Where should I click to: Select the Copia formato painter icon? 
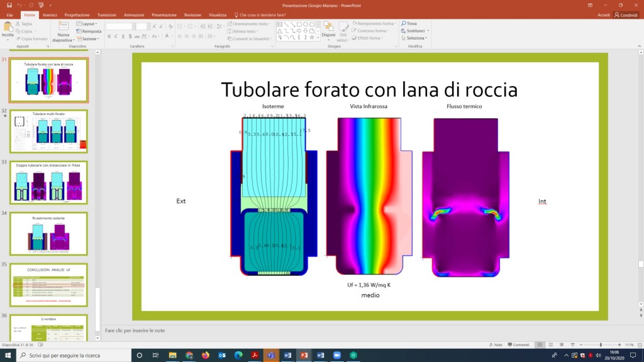[18, 38]
